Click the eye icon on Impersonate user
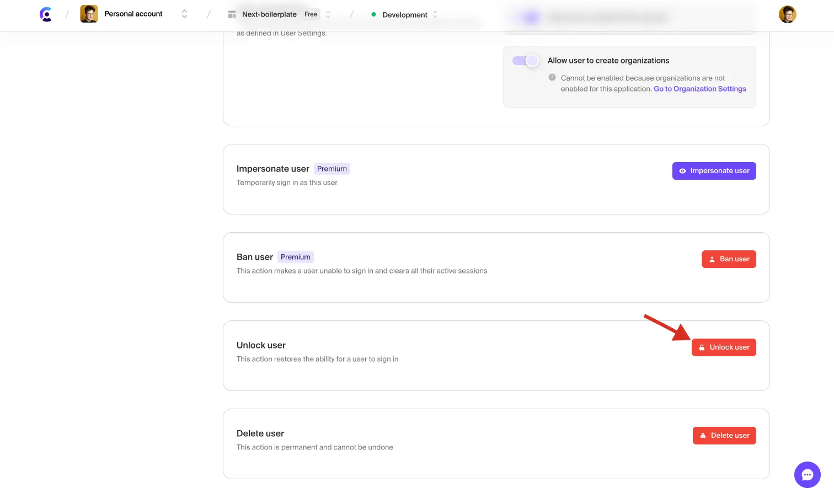The height and width of the screenshot is (504, 834). point(682,171)
